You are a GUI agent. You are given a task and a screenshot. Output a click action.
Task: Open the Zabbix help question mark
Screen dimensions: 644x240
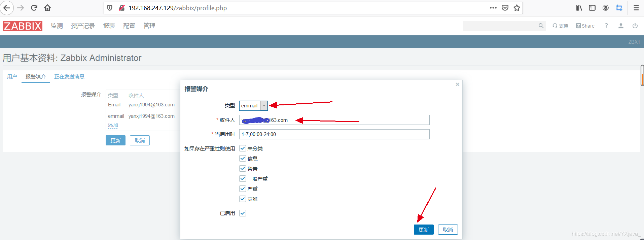[x=606, y=26]
